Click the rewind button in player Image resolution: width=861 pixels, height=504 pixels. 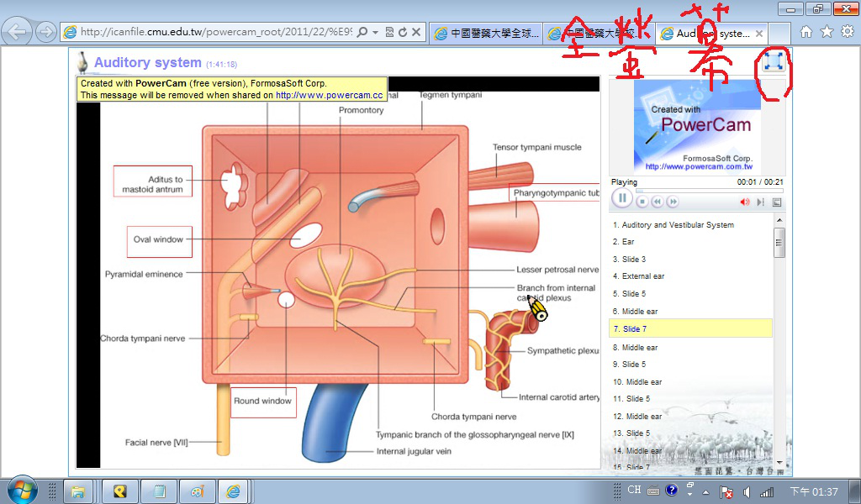[x=658, y=202]
